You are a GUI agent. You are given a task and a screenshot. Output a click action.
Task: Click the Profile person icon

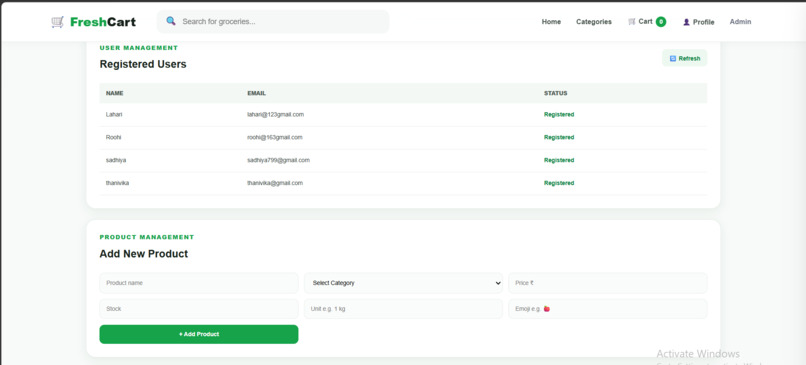coord(686,22)
